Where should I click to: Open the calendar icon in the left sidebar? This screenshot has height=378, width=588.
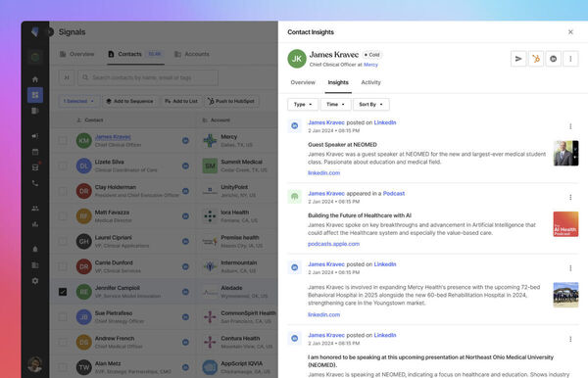[x=35, y=152]
